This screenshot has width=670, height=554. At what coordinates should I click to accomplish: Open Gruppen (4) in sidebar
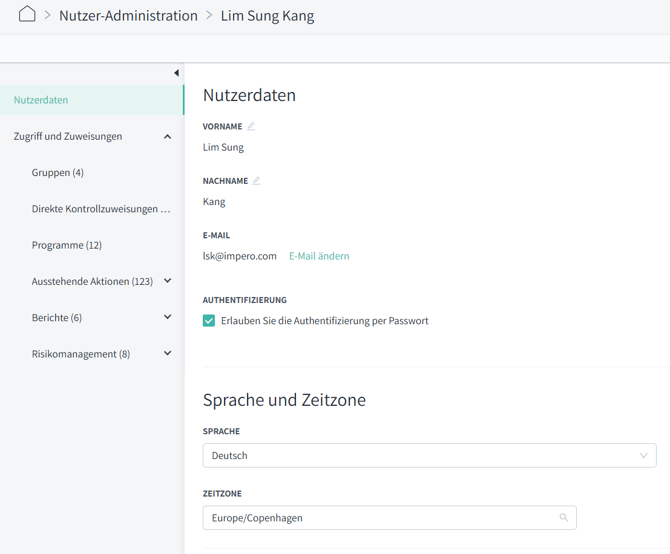58,173
